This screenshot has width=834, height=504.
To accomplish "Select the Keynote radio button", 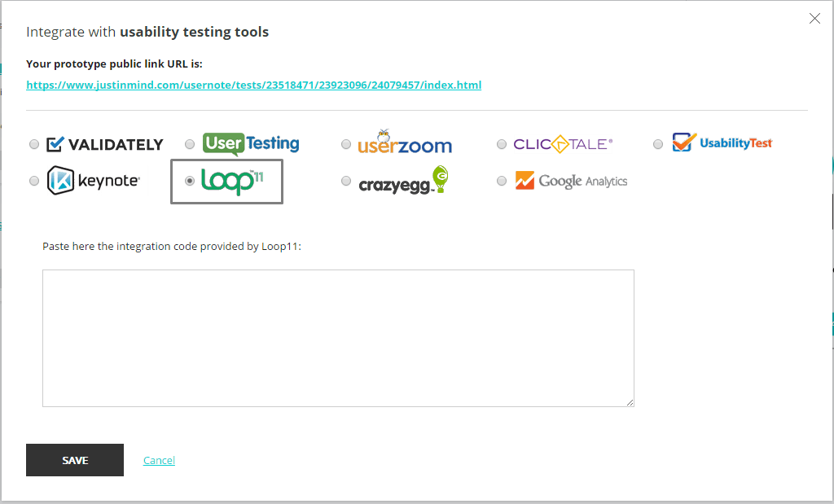I will pyautogui.click(x=34, y=181).
